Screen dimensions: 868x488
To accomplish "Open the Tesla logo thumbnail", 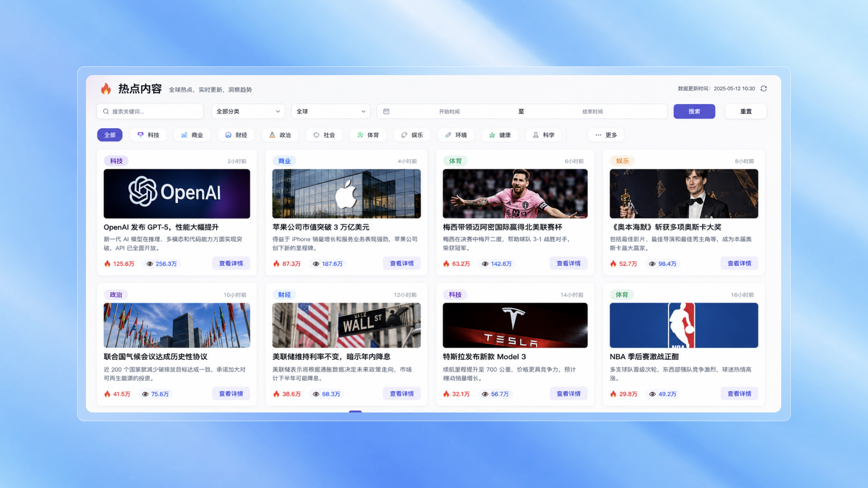I will pyautogui.click(x=515, y=325).
